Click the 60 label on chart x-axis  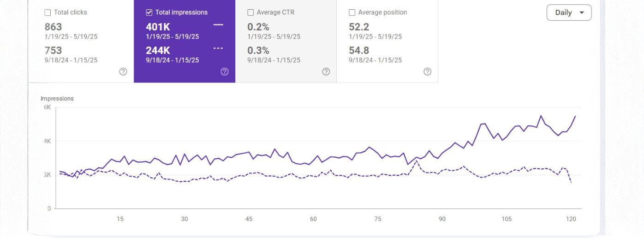click(x=313, y=219)
